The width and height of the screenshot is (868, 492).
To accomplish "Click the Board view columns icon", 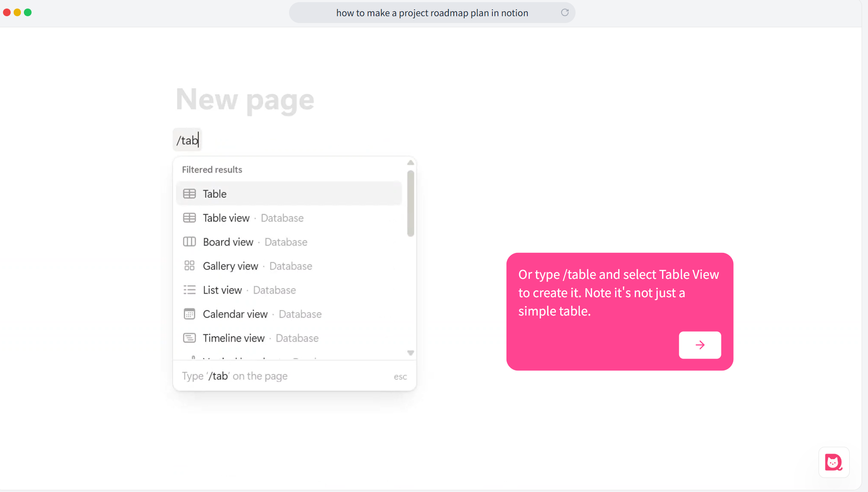I will click(x=189, y=242).
